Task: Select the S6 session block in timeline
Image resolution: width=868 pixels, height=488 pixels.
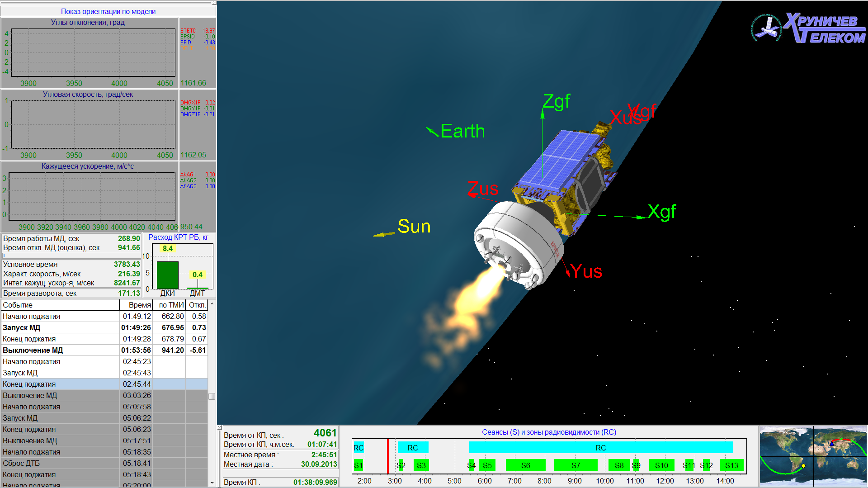Action: [x=525, y=465]
